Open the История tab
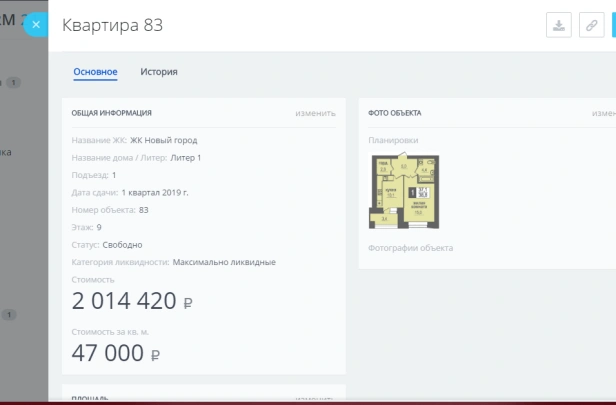Viewport: 616px width, 405px height. tap(159, 72)
